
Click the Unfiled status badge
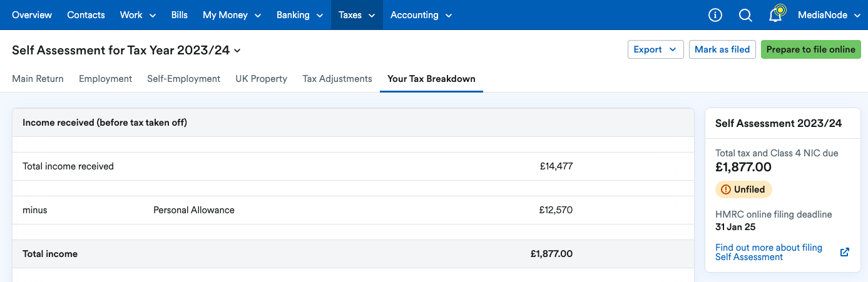(744, 189)
